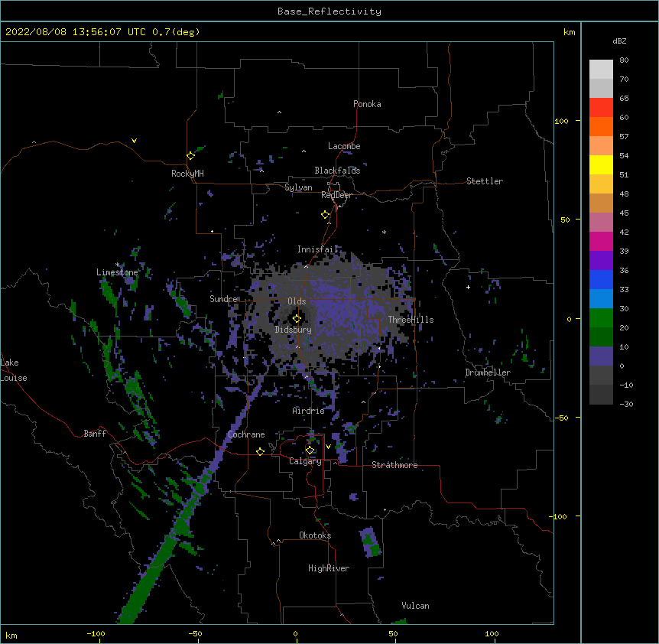Image resolution: width=659 pixels, height=644 pixels.
Task: Click the 0 dBZ purple color swatch
Action: (x=601, y=356)
